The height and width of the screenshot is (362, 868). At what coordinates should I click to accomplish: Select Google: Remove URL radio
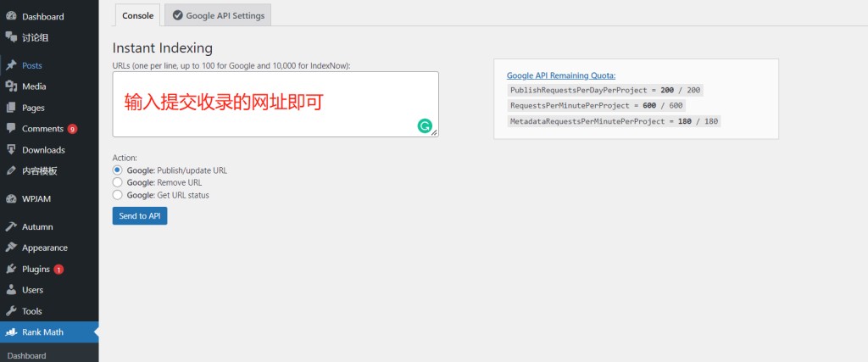tap(117, 182)
